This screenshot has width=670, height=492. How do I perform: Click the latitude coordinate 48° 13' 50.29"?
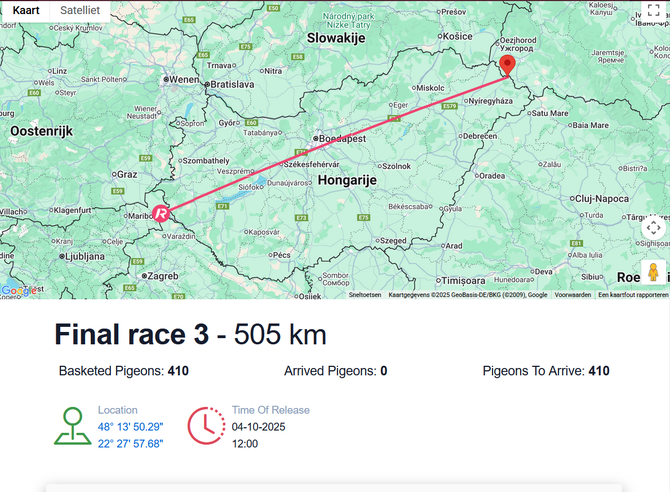pos(130,427)
